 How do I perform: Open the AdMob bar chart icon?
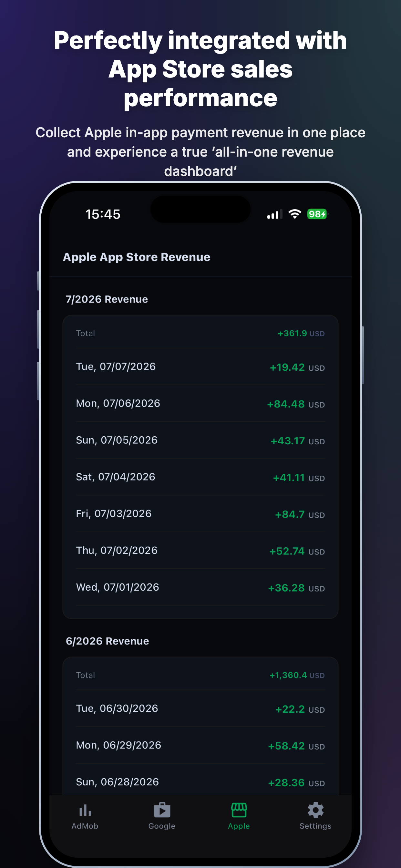pyautogui.click(x=85, y=811)
